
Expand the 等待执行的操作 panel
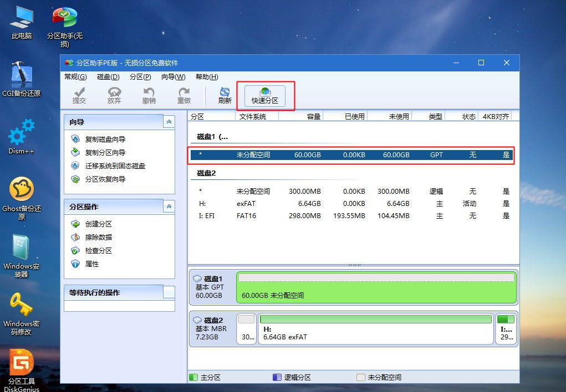pyautogui.click(x=169, y=292)
